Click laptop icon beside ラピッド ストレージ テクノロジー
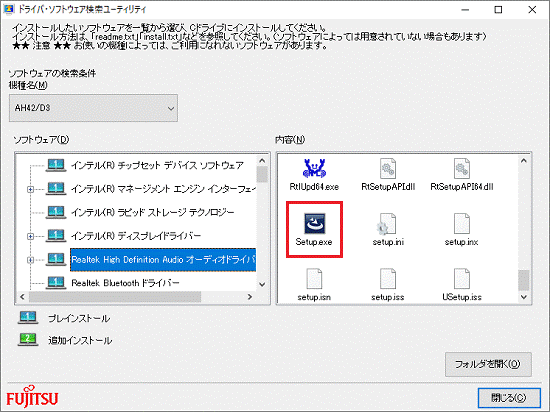 pyautogui.click(x=56, y=212)
